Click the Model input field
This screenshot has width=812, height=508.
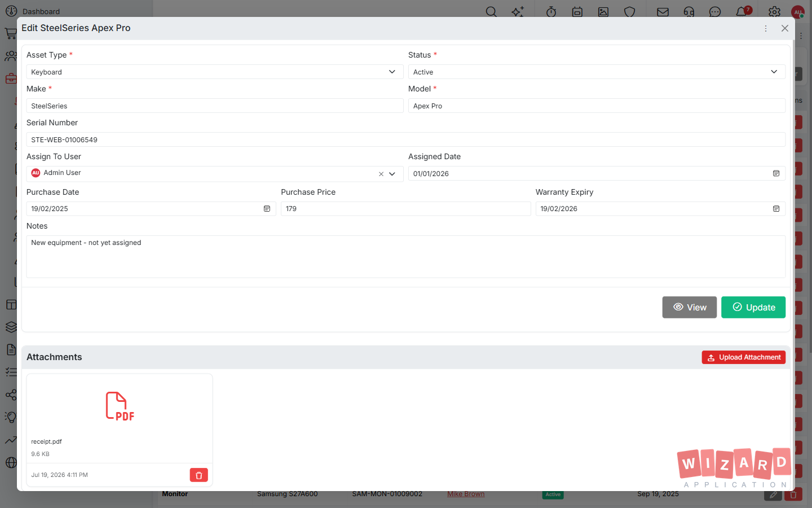[597, 106]
